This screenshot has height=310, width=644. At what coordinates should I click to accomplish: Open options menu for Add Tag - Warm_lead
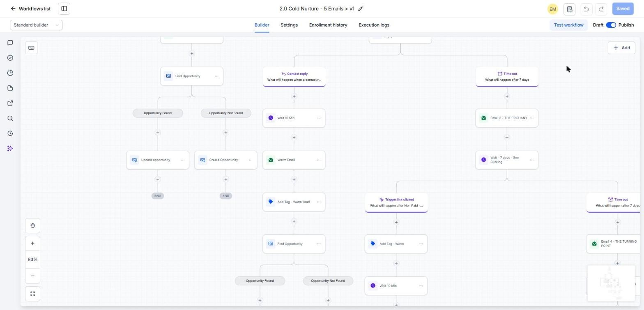[x=319, y=202]
